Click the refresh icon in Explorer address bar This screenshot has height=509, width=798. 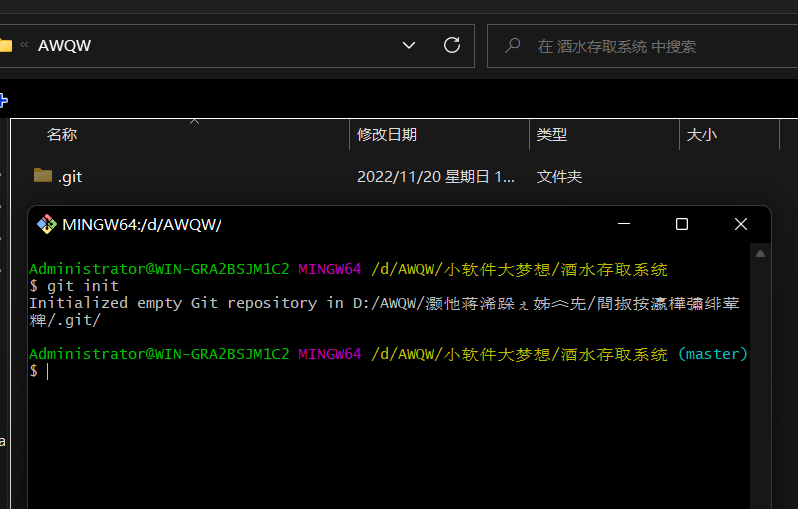pos(452,45)
